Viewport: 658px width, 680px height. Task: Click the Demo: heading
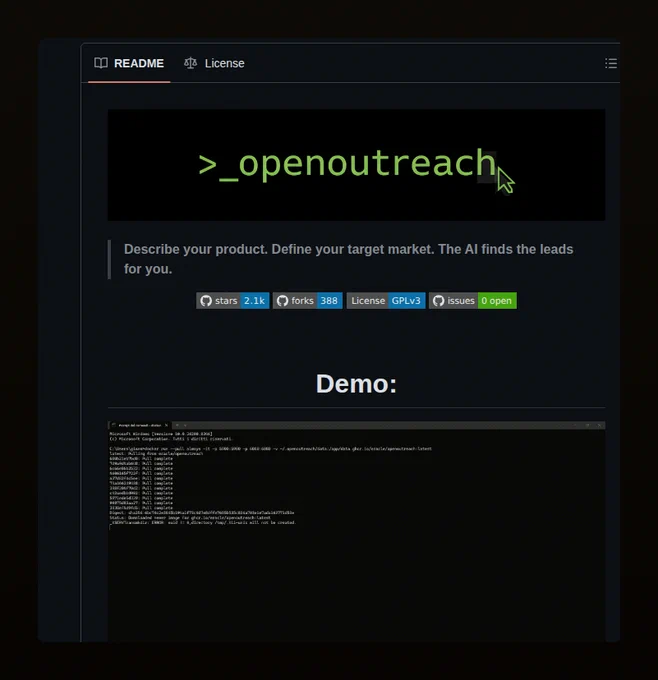pyautogui.click(x=356, y=384)
